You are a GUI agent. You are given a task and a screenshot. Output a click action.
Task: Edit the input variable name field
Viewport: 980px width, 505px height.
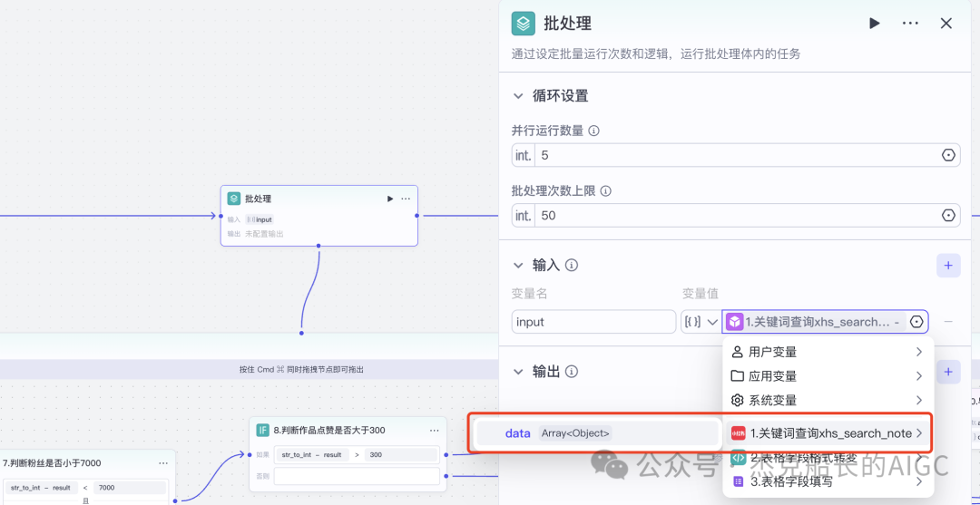click(593, 322)
